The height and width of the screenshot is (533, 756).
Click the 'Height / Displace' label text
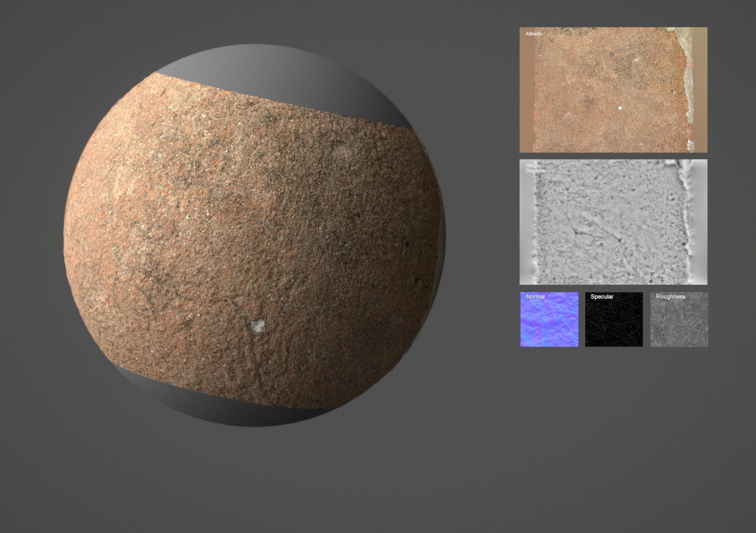(x=535, y=168)
